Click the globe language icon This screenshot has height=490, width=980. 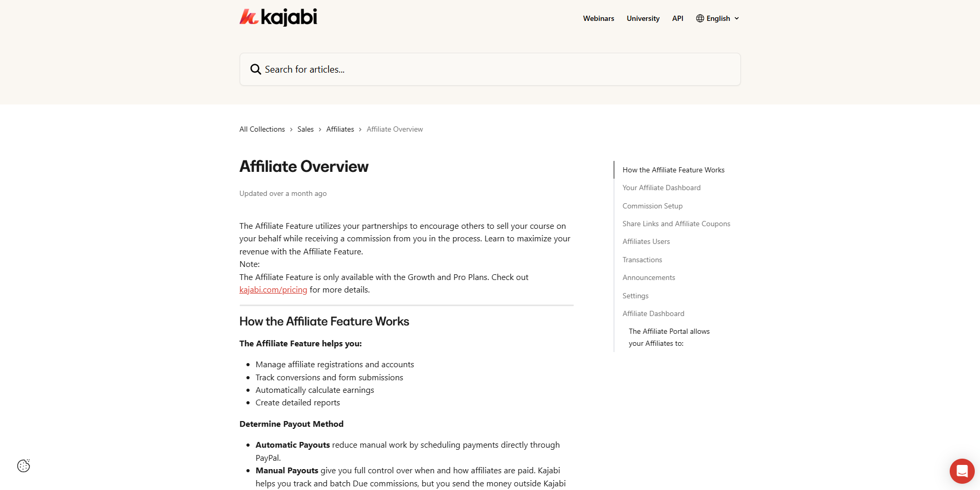tap(700, 18)
